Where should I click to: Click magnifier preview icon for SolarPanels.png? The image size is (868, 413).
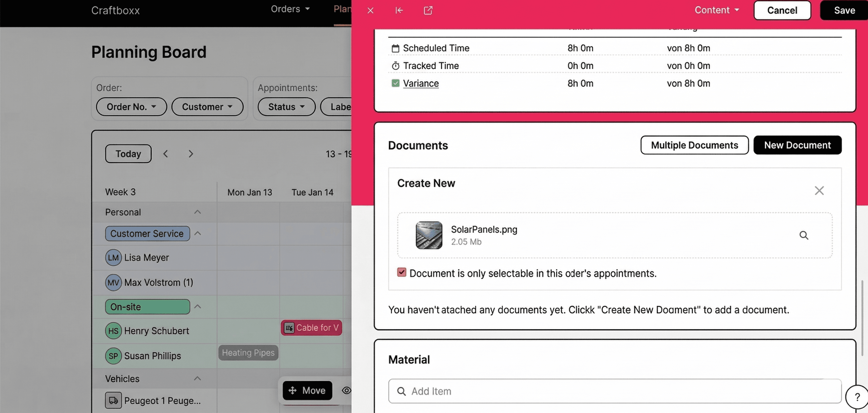coord(804,235)
